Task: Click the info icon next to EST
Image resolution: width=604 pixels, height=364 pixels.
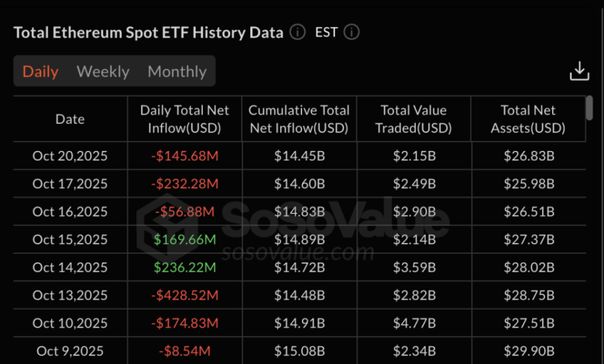Action: click(352, 33)
